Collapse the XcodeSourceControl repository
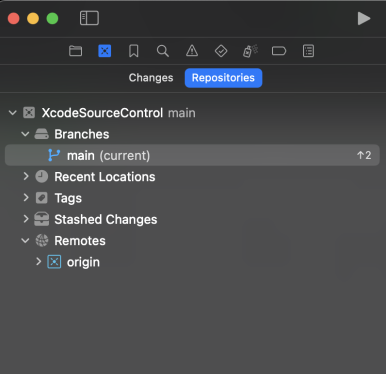This screenshot has width=386, height=374. (13, 113)
